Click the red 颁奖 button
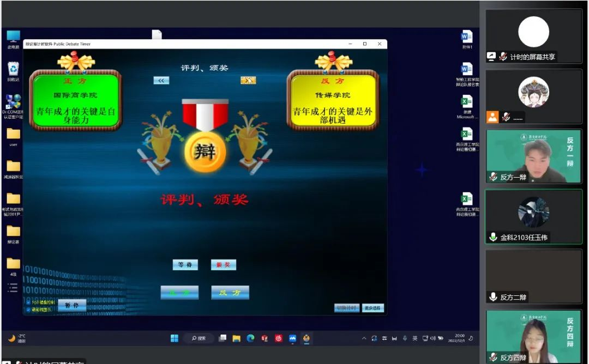589x364 pixels. (x=224, y=265)
